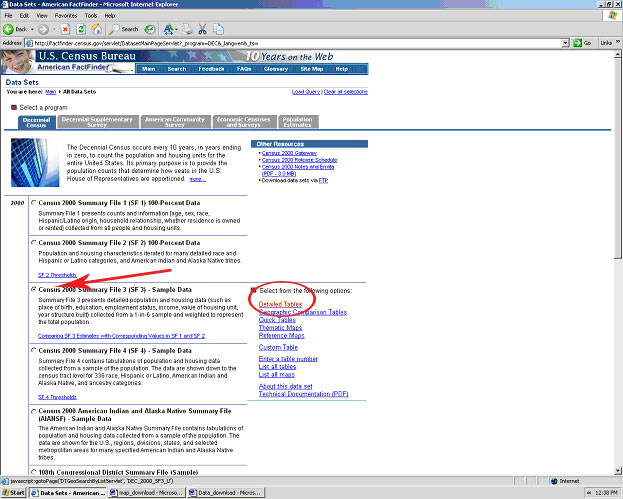
Task: Open the Quick Tables link
Action: 277,320
